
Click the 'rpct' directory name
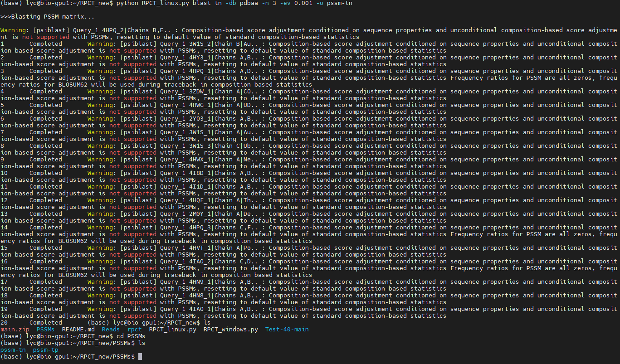click(134, 330)
